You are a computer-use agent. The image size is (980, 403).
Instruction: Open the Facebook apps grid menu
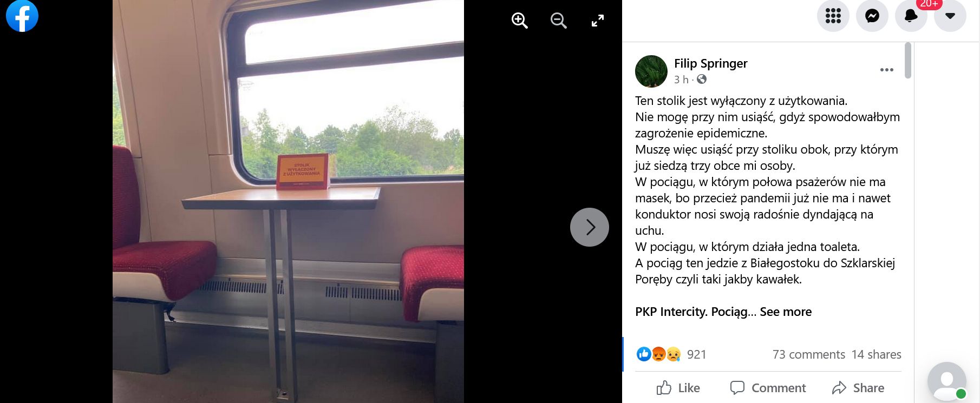coord(833,16)
